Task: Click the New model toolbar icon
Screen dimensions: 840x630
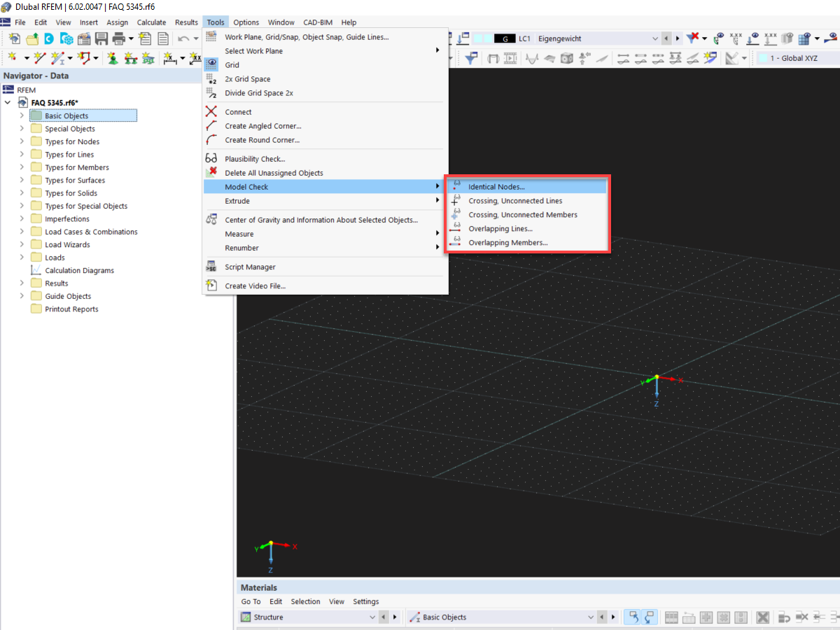Action: click(14, 39)
